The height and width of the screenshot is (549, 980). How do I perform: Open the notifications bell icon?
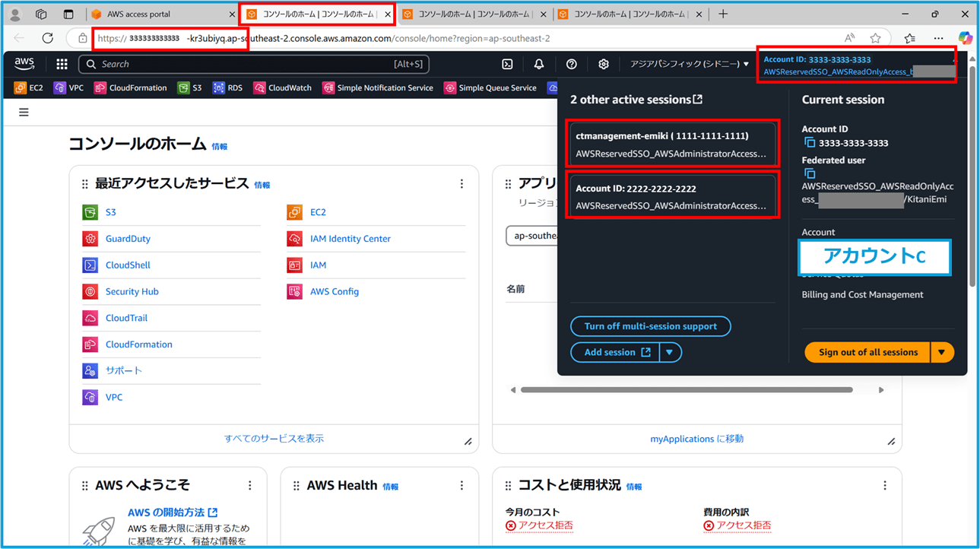pyautogui.click(x=539, y=65)
